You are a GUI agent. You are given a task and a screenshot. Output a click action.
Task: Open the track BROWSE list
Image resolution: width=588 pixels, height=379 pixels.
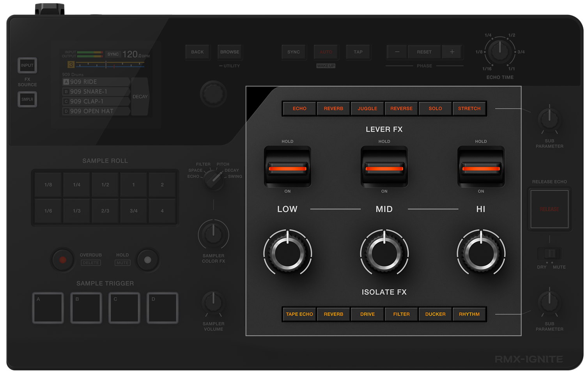coord(230,52)
